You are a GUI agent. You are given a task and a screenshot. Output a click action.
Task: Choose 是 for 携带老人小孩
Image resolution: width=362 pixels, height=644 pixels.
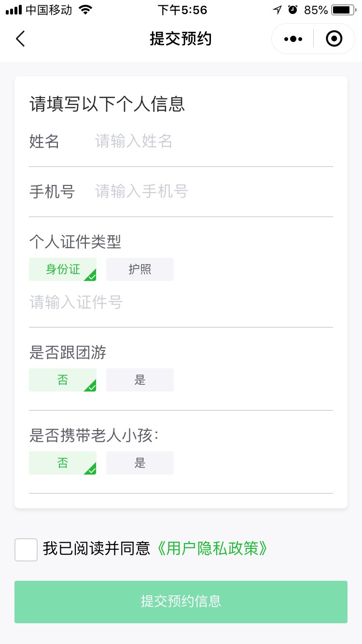click(x=140, y=463)
